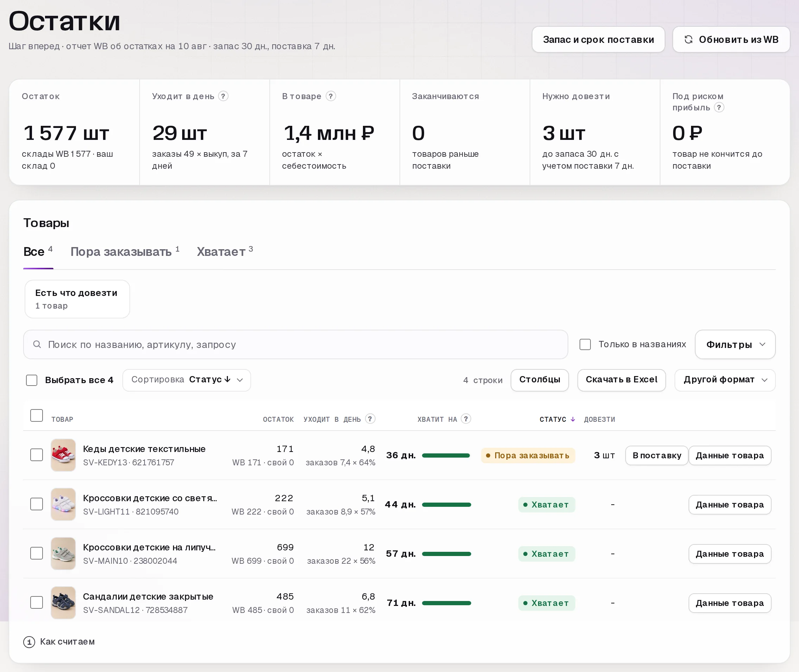Click the Пора заказывать status badge
This screenshot has width=799, height=672.
pos(528,455)
